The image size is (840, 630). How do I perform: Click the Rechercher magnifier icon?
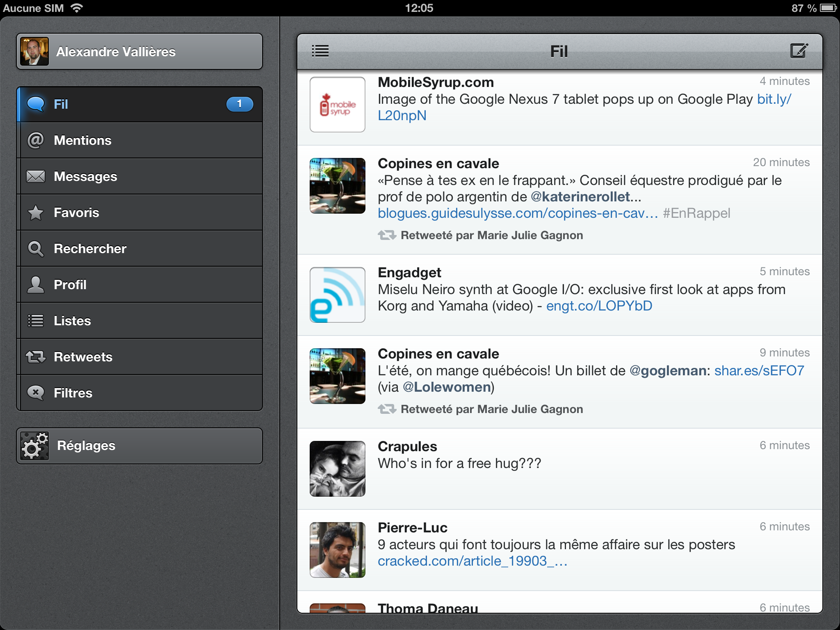pyautogui.click(x=36, y=249)
